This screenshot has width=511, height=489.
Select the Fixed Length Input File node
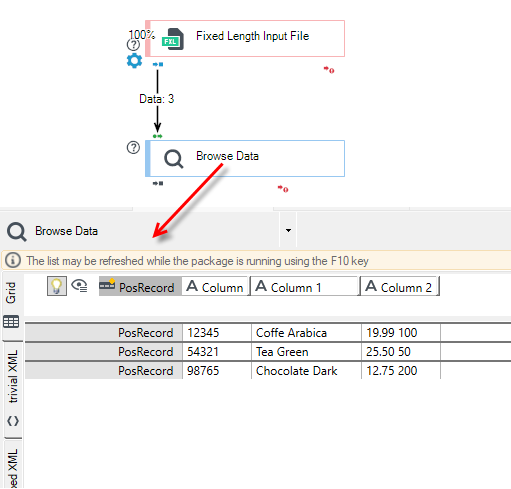click(x=245, y=38)
